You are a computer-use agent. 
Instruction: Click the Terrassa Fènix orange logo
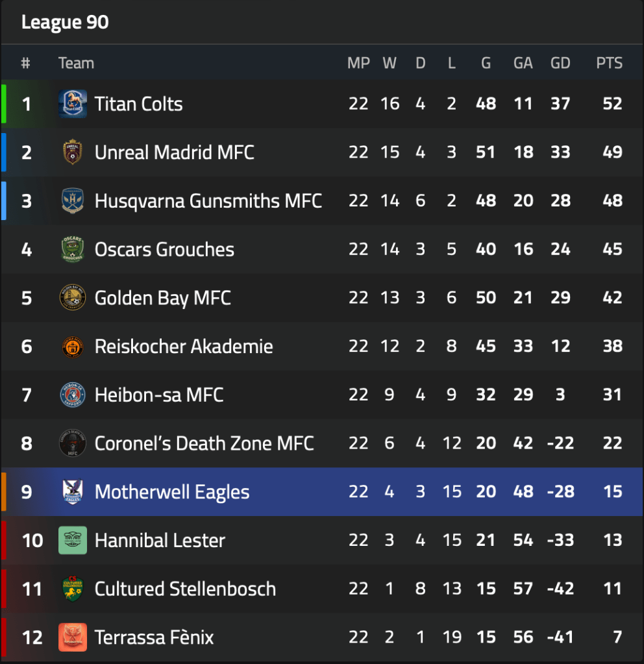click(x=73, y=637)
